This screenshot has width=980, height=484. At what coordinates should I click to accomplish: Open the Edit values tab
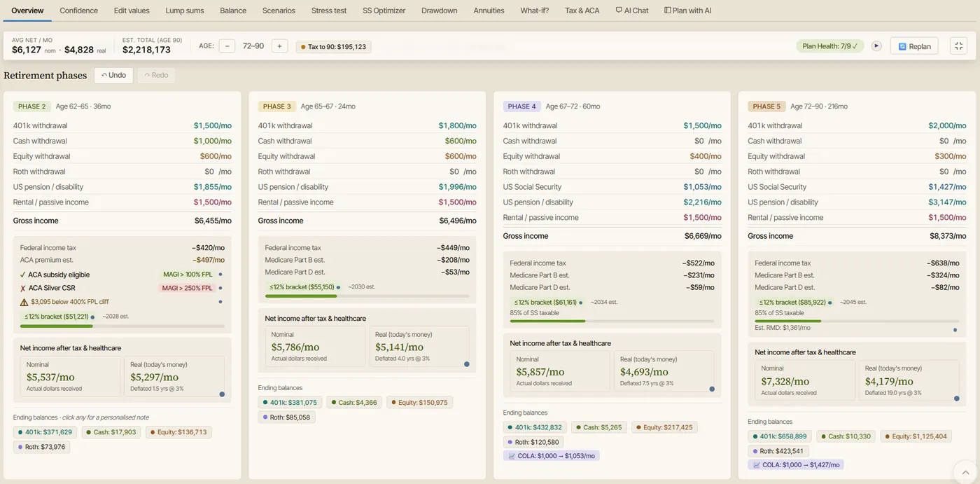[132, 11]
